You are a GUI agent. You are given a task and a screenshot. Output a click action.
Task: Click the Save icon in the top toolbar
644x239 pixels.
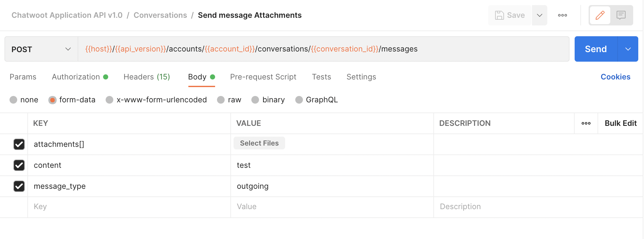click(x=500, y=15)
